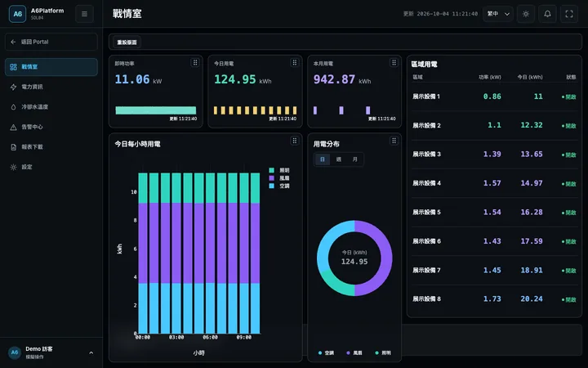Viewport: 588px width, 368px height.
Task: Open 電力資訊 in sidebar
Action: (x=51, y=87)
